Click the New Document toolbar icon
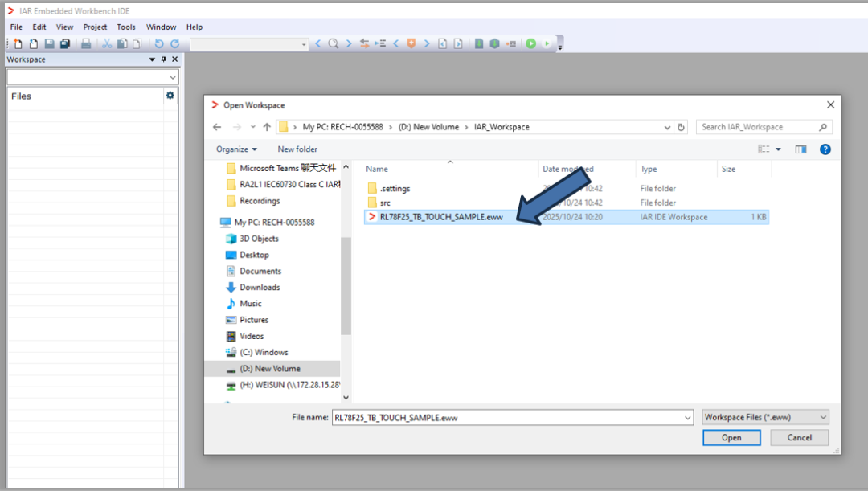 click(18, 43)
